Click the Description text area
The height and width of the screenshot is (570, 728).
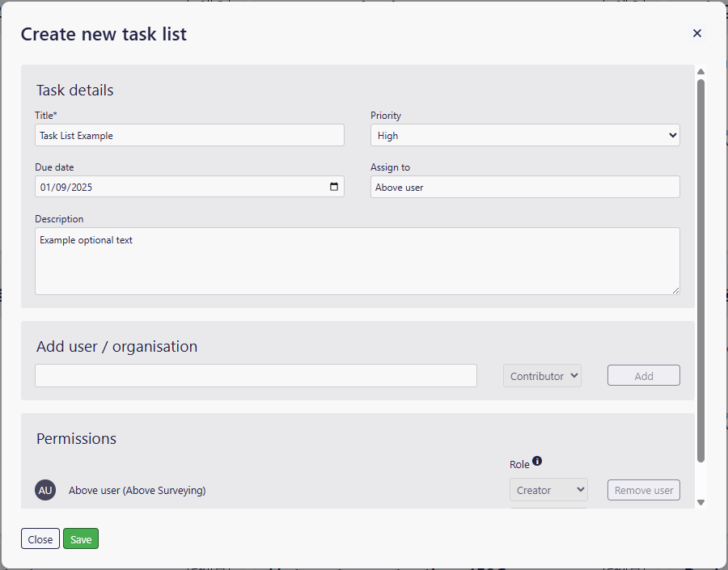358,261
